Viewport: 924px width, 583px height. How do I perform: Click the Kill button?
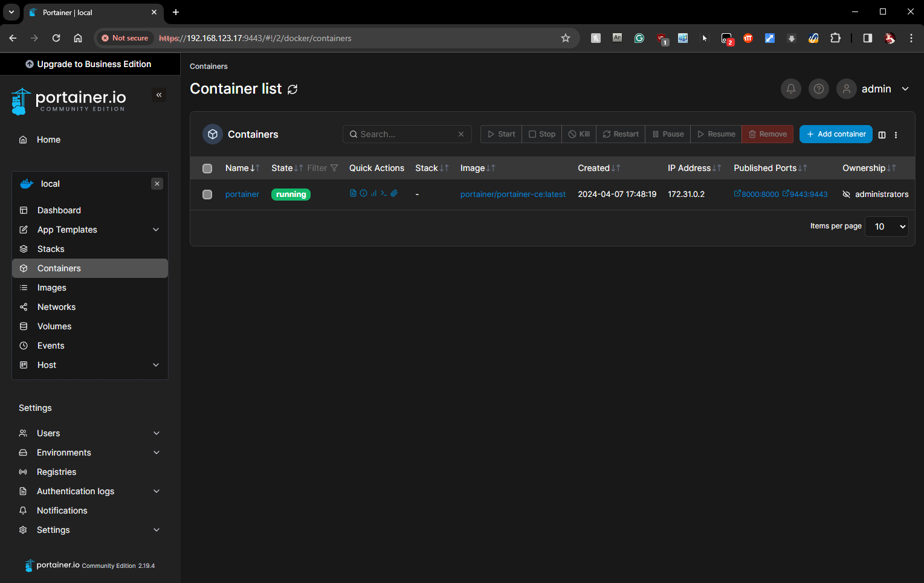coord(579,134)
